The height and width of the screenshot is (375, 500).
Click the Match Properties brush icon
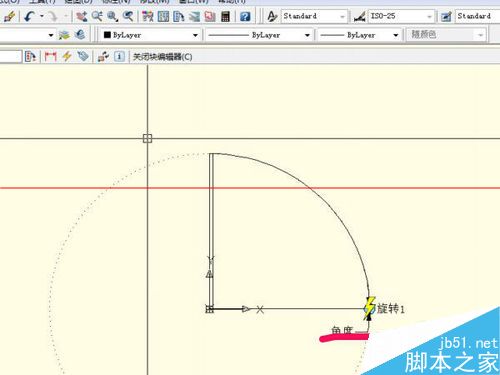pos(9,16)
